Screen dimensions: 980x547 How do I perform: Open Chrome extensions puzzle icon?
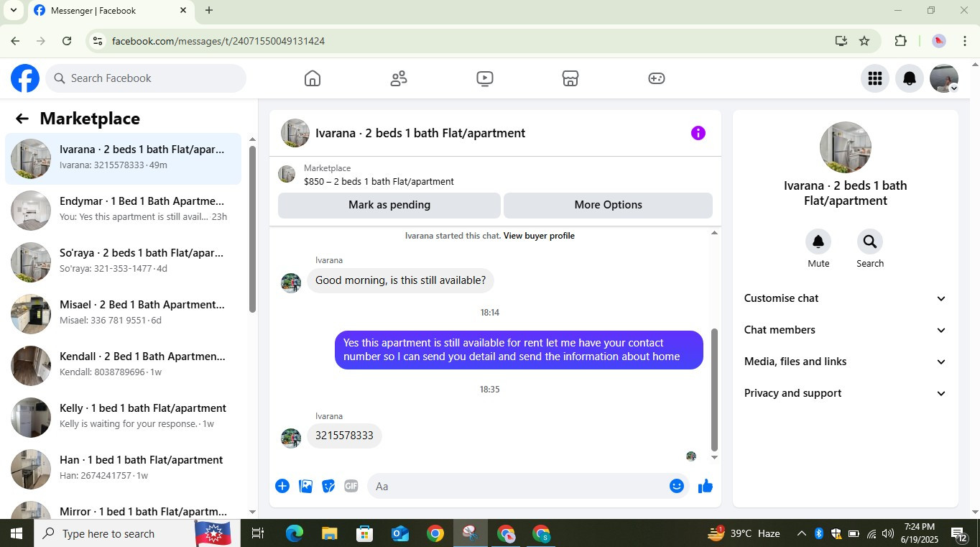click(x=900, y=41)
